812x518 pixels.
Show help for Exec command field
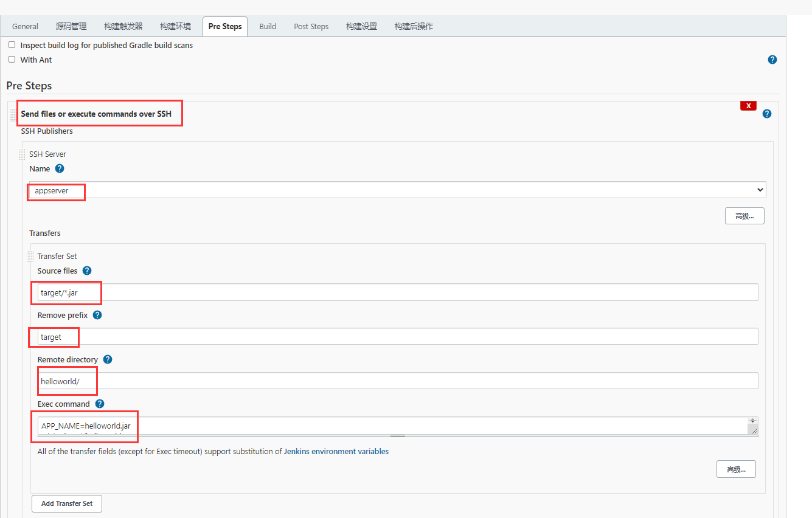pos(100,404)
